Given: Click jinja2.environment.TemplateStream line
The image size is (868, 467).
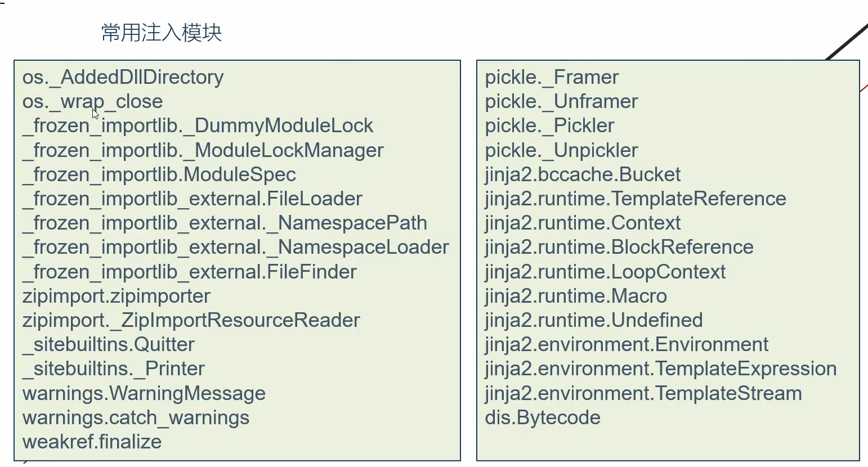Looking at the screenshot, I should click(x=643, y=393).
